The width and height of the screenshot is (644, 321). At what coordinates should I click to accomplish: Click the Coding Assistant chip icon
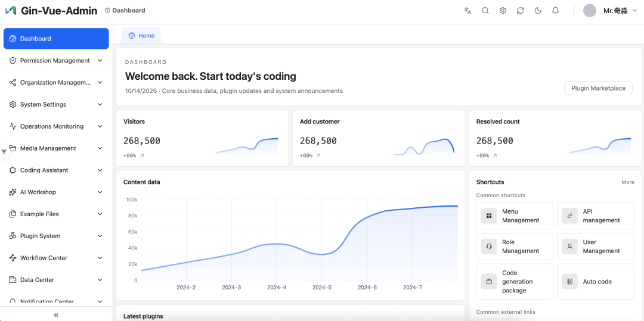13,170
